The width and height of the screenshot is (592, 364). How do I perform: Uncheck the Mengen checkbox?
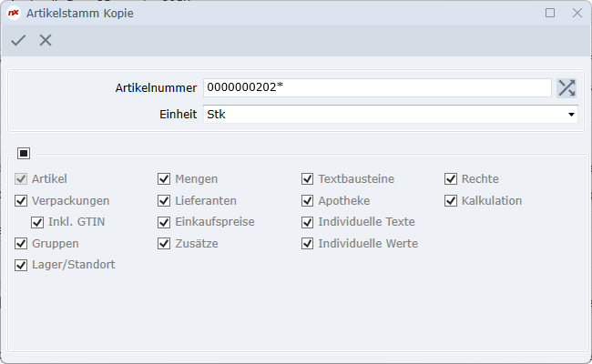click(164, 179)
